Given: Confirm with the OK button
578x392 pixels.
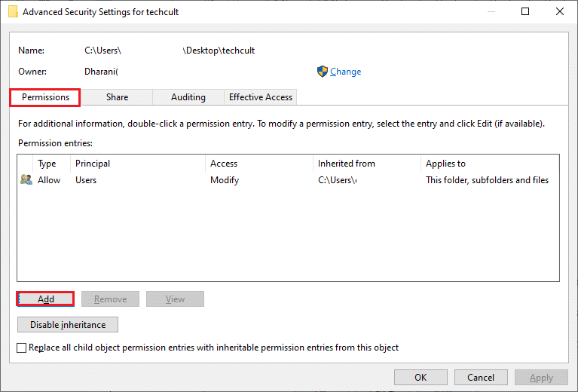Looking at the screenshot, I should 421,377.
